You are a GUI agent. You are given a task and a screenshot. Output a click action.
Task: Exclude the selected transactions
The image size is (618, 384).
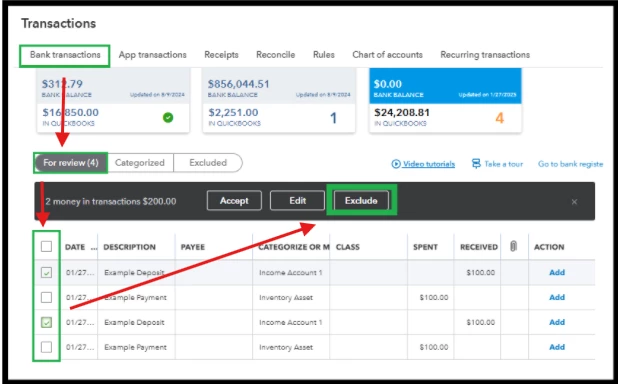(x=361, y=201)
